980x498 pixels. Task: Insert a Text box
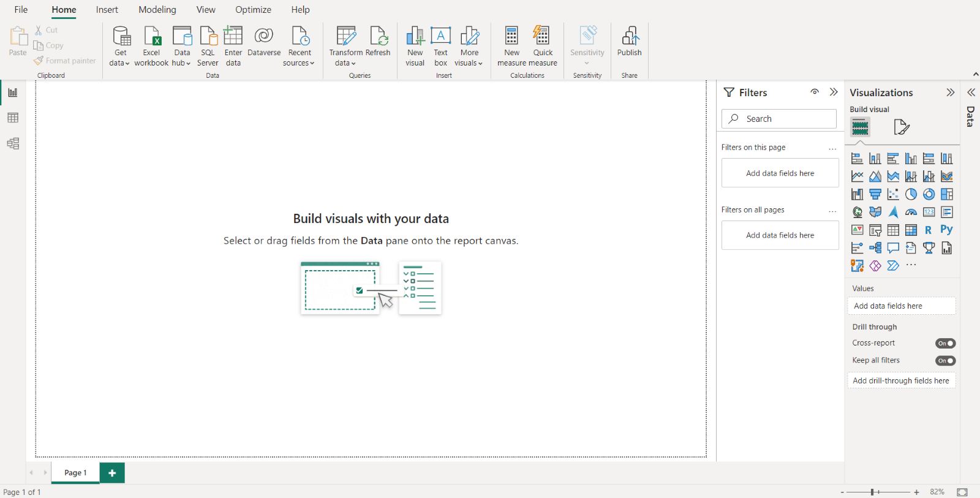tap(441, 47)
